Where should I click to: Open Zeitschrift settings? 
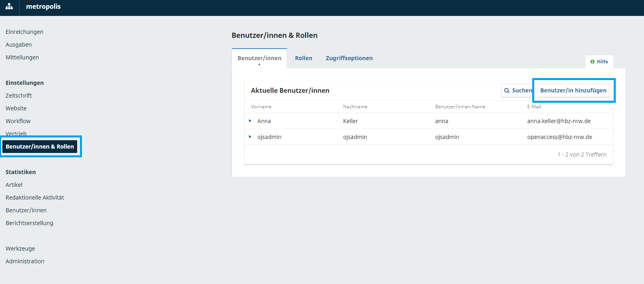[x=19, y=96]
